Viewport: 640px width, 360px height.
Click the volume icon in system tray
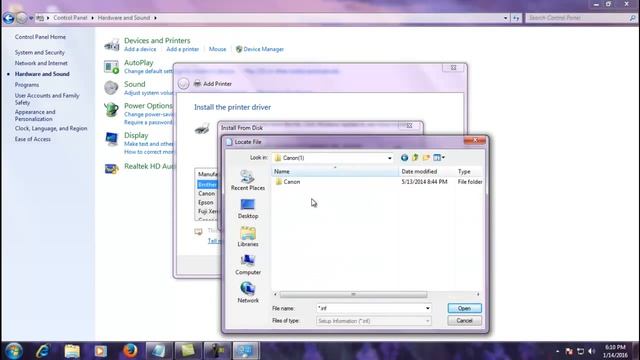point(592,351)
